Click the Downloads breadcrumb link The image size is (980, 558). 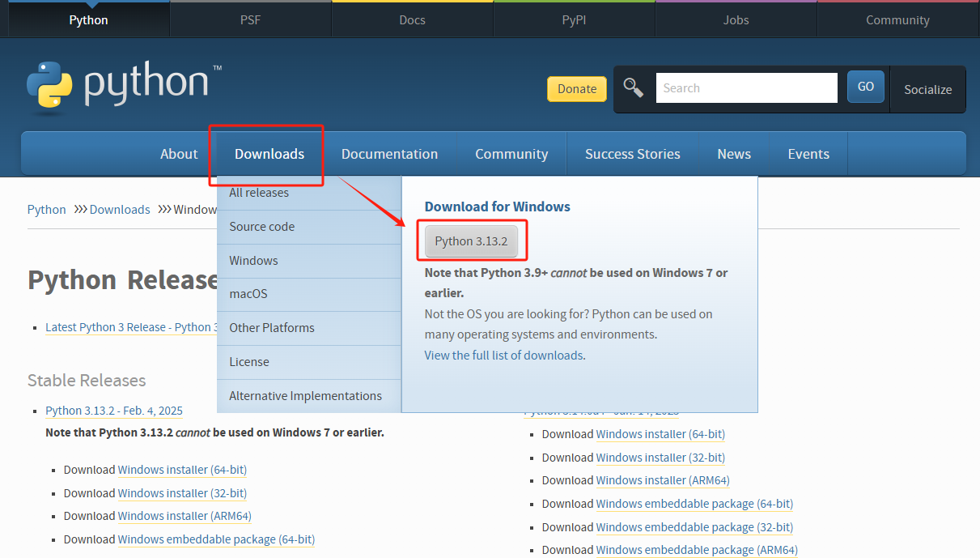tap(120, 210)
